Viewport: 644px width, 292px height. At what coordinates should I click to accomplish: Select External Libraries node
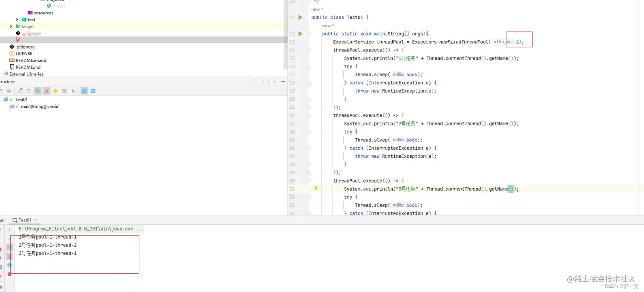click(x=23, y=74)
